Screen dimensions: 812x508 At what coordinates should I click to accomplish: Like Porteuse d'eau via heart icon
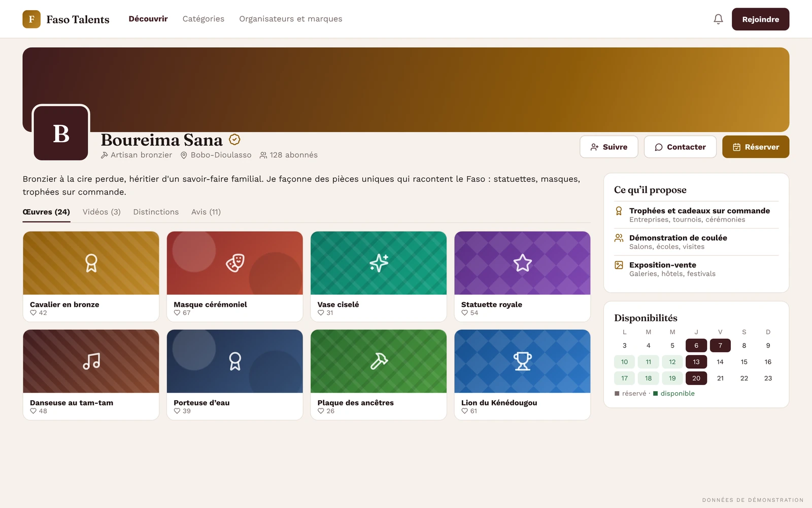[x=177, y=411]
